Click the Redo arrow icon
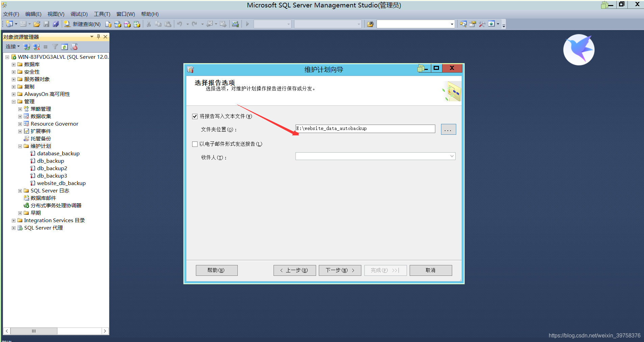644x342 pixels. 195,24
